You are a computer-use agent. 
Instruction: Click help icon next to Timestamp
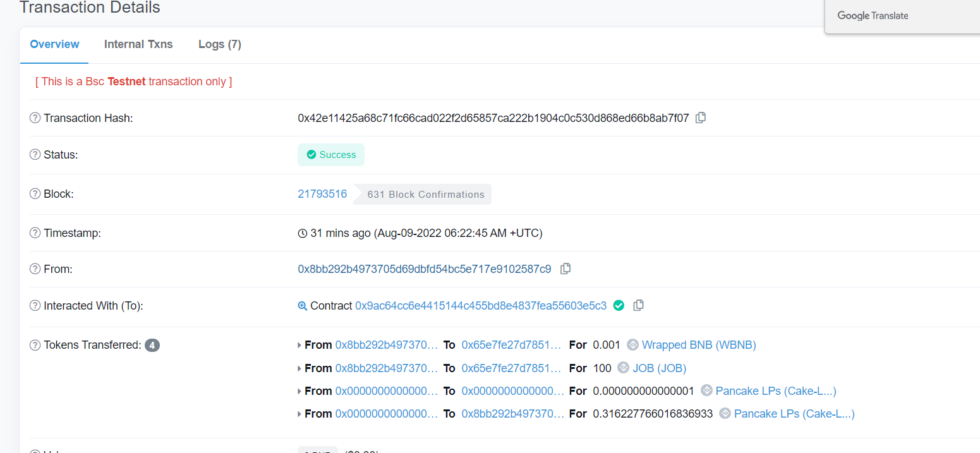[35, 233]
